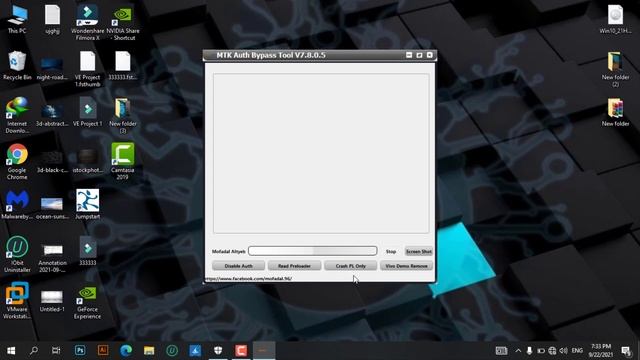Select the 3d-abstract image thumbnail

click(x=52, y=114)
